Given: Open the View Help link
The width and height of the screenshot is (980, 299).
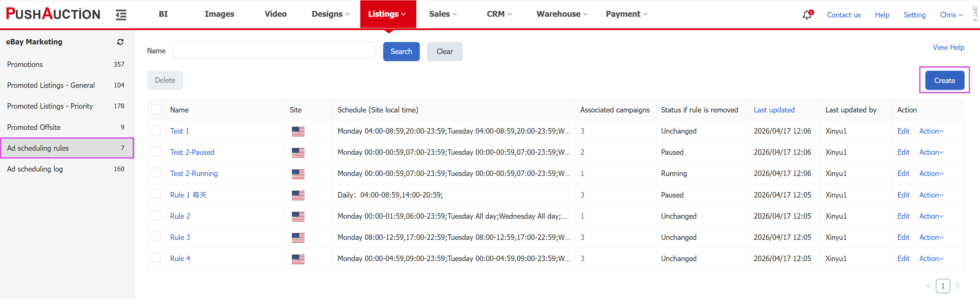Looking at the screenshot, I should click(x=948, y=47).
